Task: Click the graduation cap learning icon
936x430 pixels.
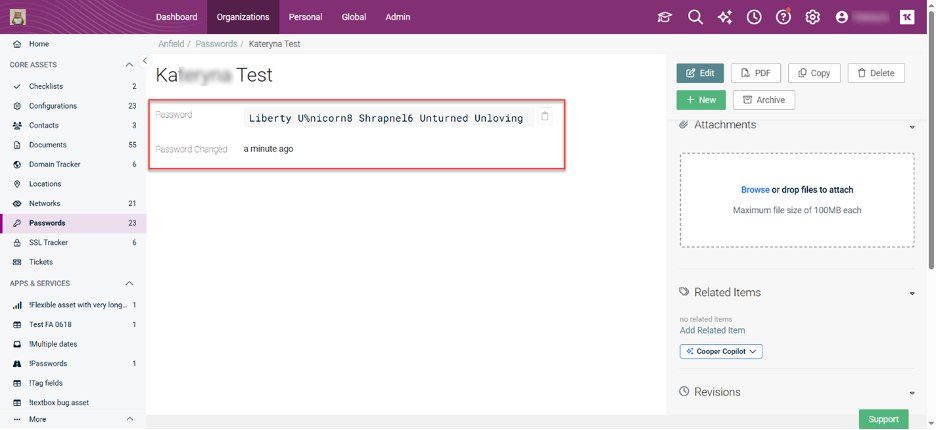Action: pyautogui.click(x=664, y=17)
